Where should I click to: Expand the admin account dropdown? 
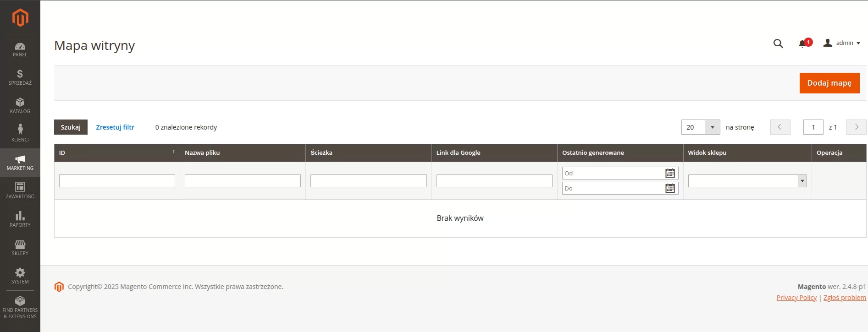(842, 43)
